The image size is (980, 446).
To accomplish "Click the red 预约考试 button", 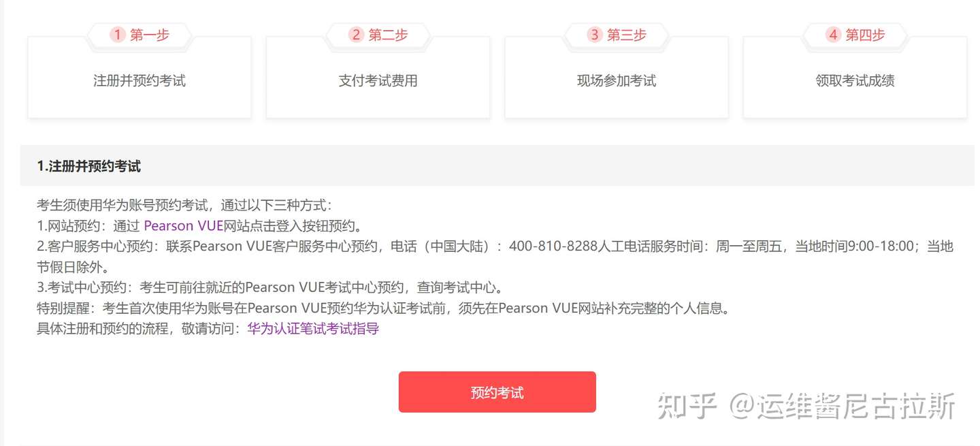I will tap(497, 392).
